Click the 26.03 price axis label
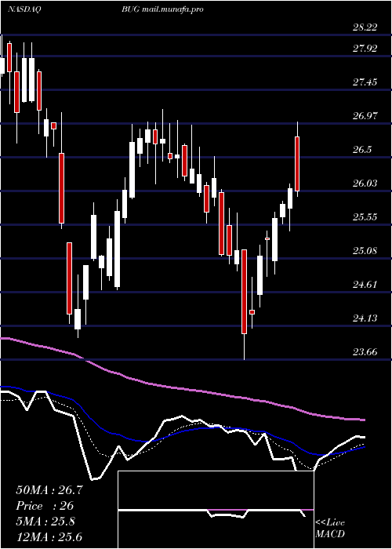The image size is (392, 549). (365, 184)
